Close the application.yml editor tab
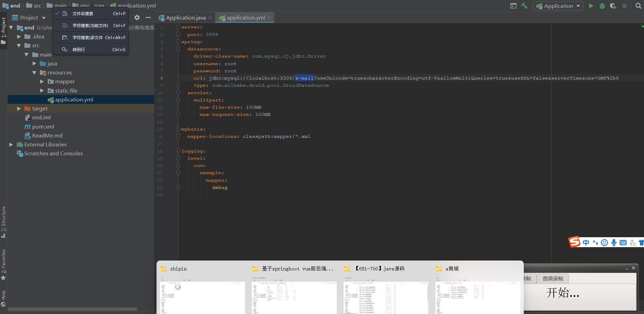 point(269,18)
